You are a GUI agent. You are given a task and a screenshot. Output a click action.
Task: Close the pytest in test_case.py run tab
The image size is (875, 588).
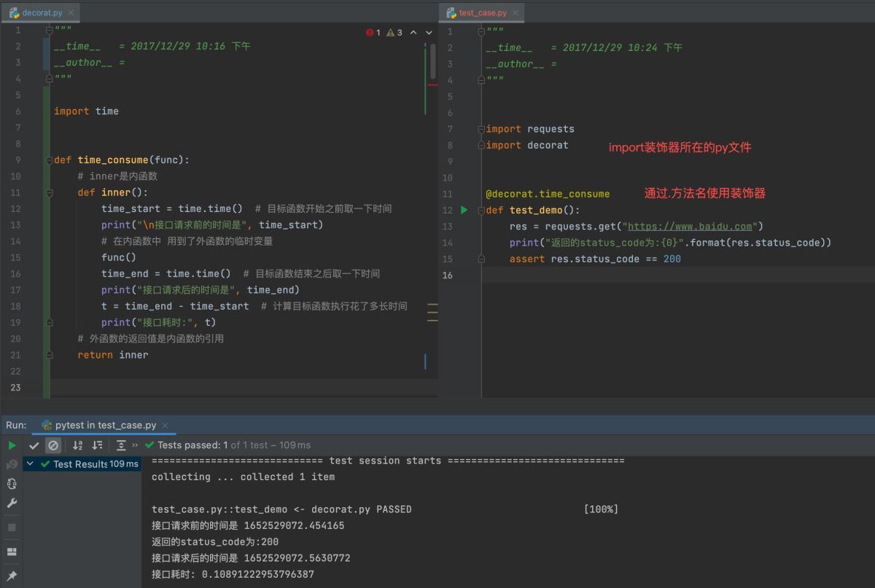point(165,425)
